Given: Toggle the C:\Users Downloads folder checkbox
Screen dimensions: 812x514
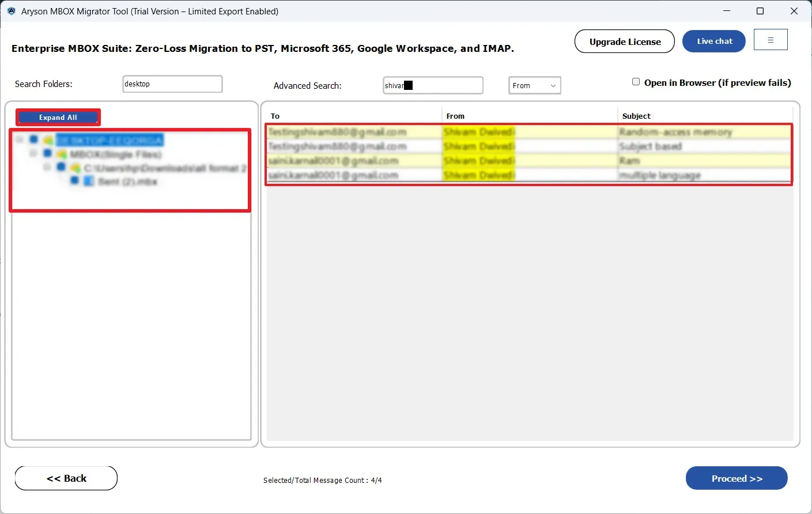Looking at the screenshot, I should [x=61, y=167].
